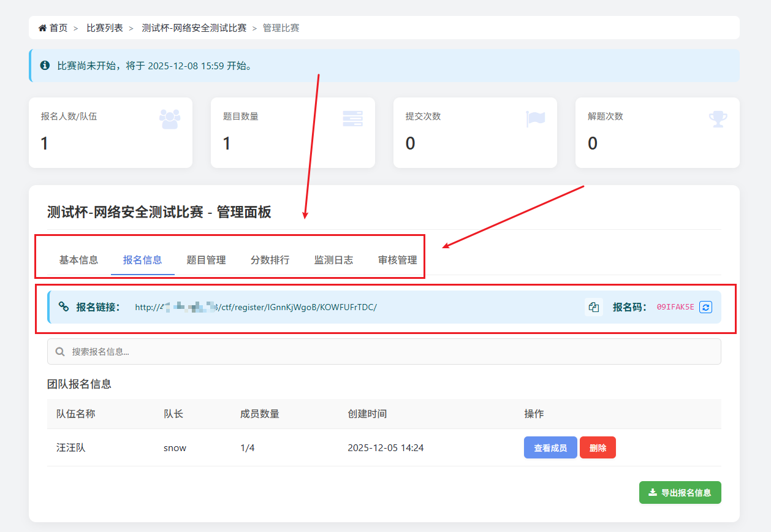The height and width of the screenshot is (532, 771).
Task: View members of team 汪汪队
Action: pos(550,447)
